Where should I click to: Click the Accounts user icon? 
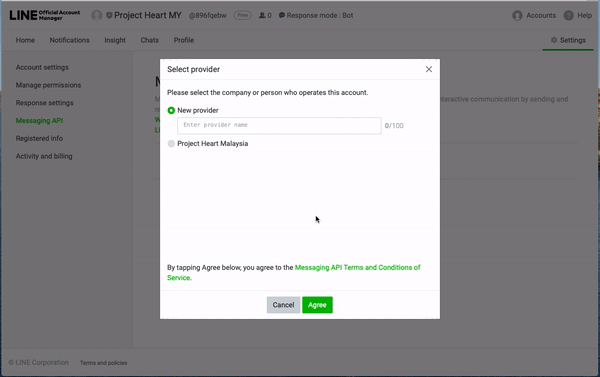click(517, 15)
